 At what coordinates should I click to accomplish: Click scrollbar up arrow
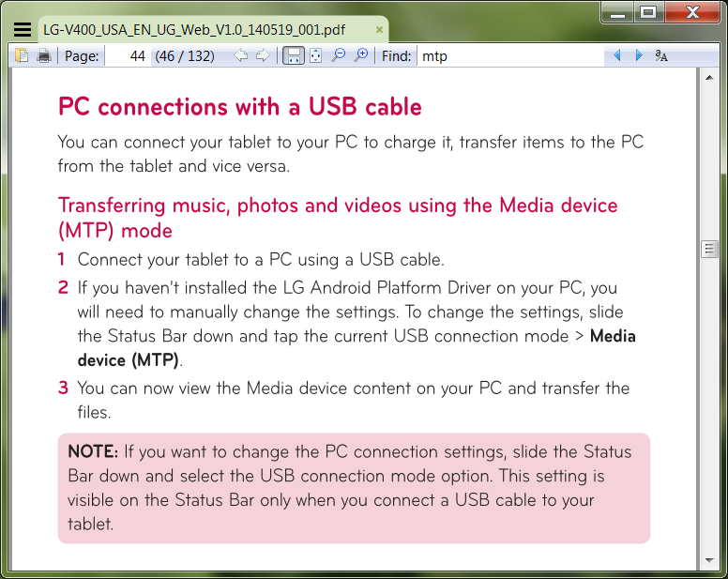coord(709,80)
